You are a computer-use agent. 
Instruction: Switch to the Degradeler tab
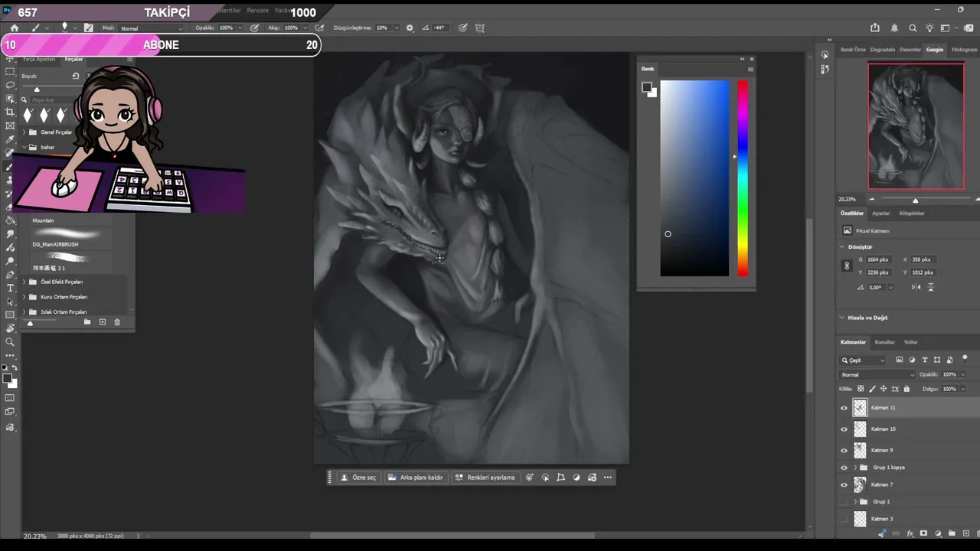click(x=883, y=50)
